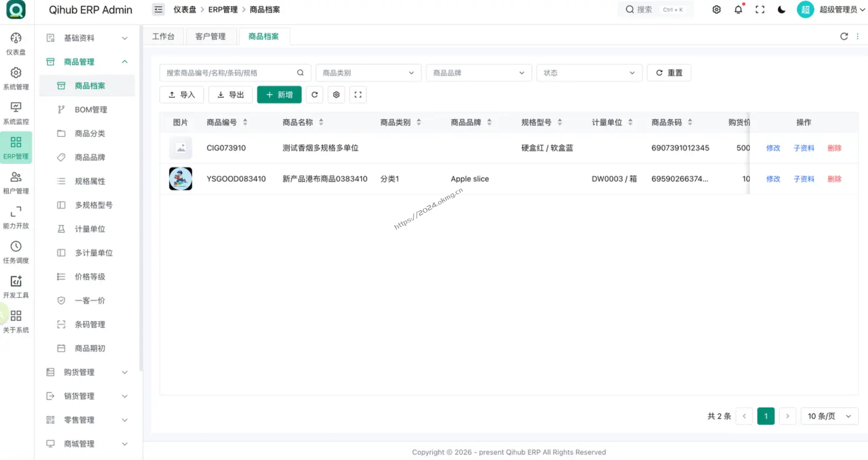Screen dimensions: 868x460
Task: Sort by 商品品牌 column
Action: coord(489,122)
